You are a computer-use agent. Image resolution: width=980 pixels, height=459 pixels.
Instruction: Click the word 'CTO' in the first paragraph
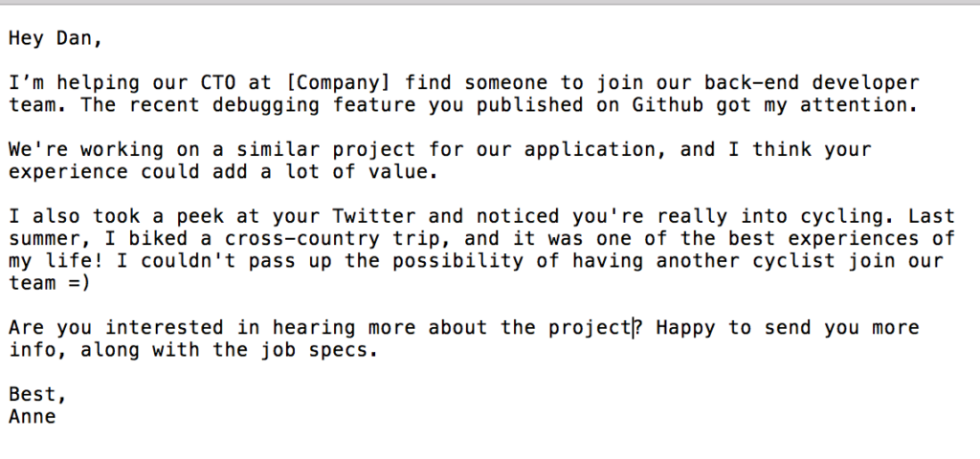(x=218, y=83)
